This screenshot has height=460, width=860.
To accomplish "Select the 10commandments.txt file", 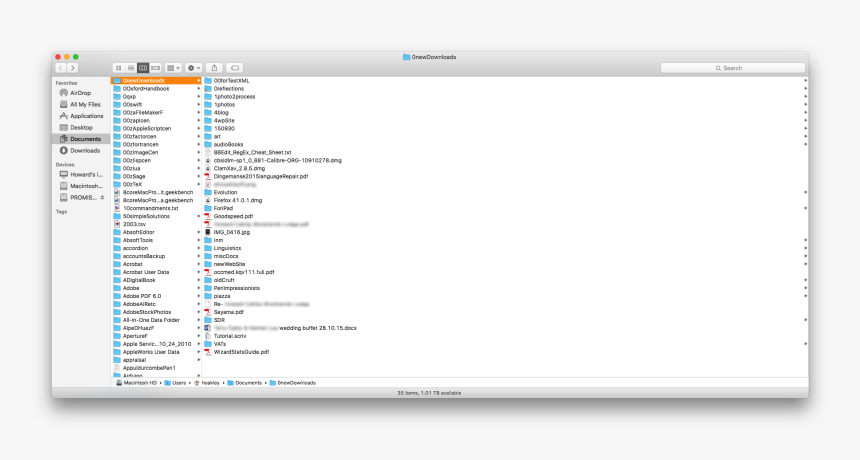I will coord(156,208).
